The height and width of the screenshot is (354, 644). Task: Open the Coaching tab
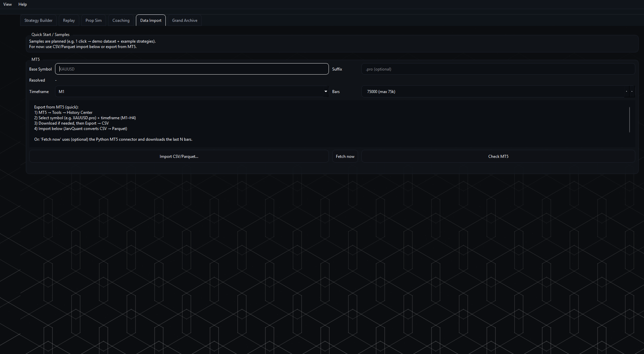point(121,20)
